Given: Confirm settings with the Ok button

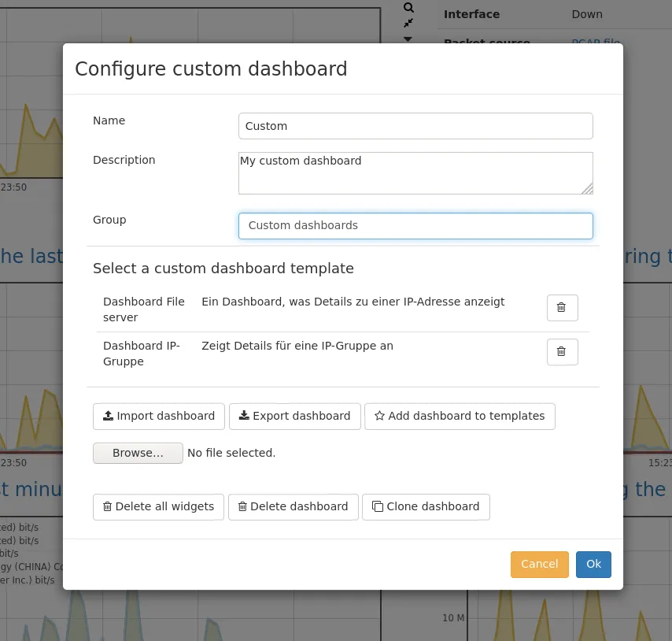Looking at the screenshot, I should [x=593, y=564].
